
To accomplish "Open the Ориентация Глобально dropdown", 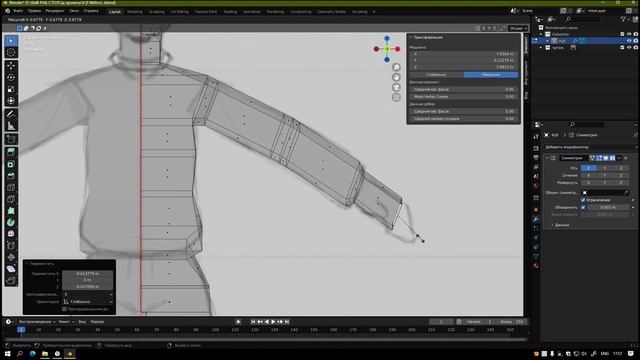I will tap(88, 302).
